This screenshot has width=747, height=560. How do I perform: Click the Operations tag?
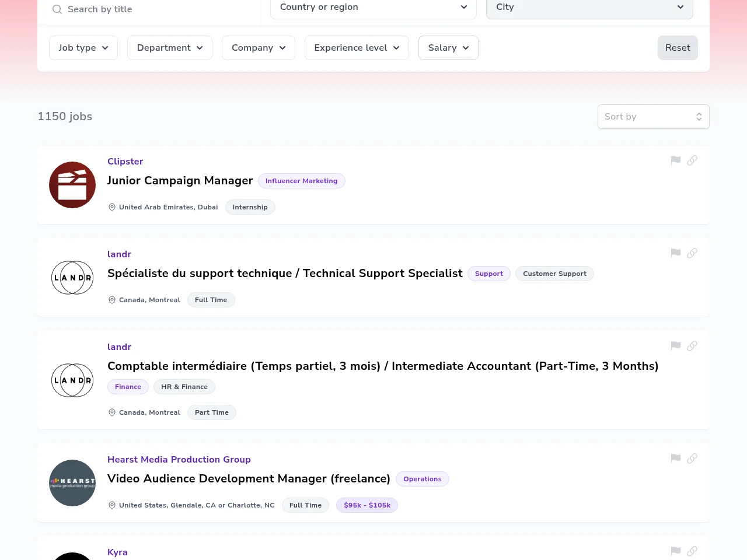423,479
